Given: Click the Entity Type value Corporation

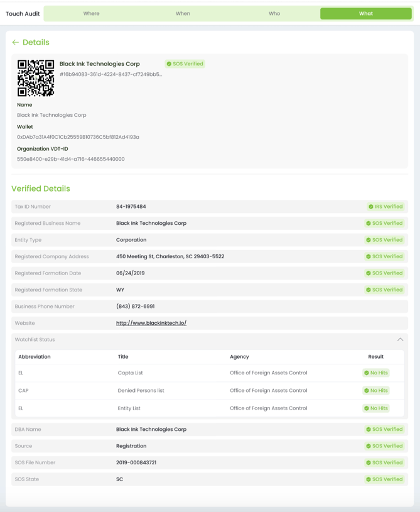Looking at the screenshot, I should tap(131, 240).
